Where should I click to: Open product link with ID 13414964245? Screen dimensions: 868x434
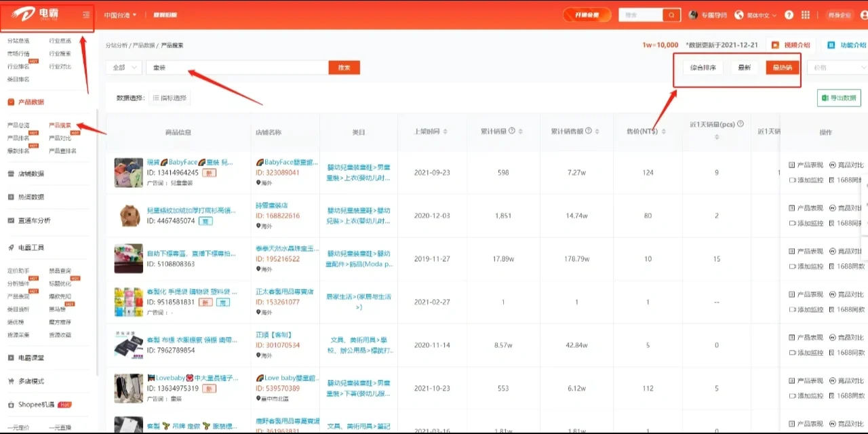(173, 172)
